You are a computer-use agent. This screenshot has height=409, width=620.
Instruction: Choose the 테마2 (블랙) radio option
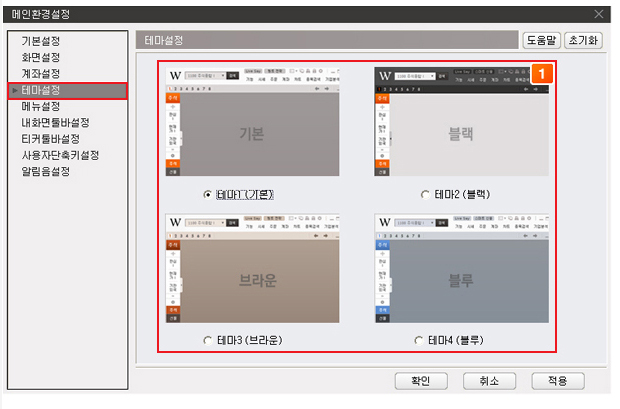(425, 194)
